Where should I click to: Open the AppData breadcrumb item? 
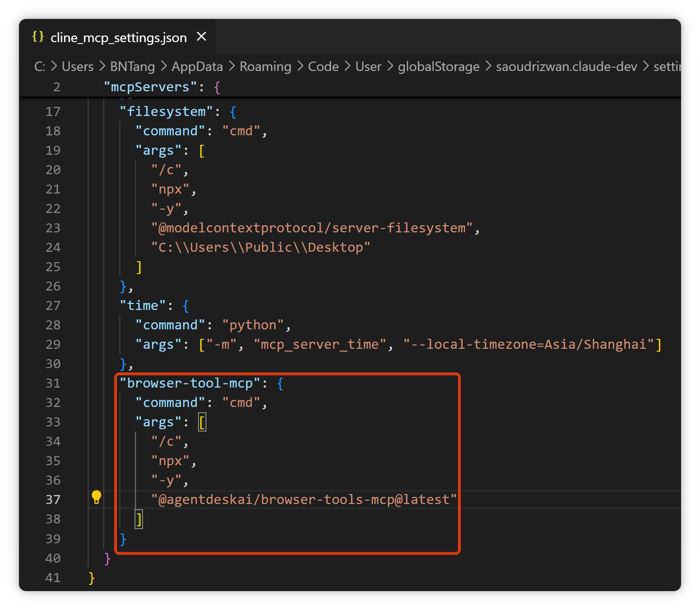coord(197,67)
